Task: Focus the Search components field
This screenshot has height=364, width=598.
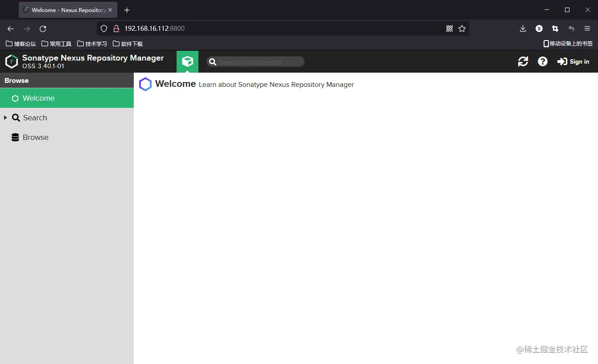Action: (256, 62)
